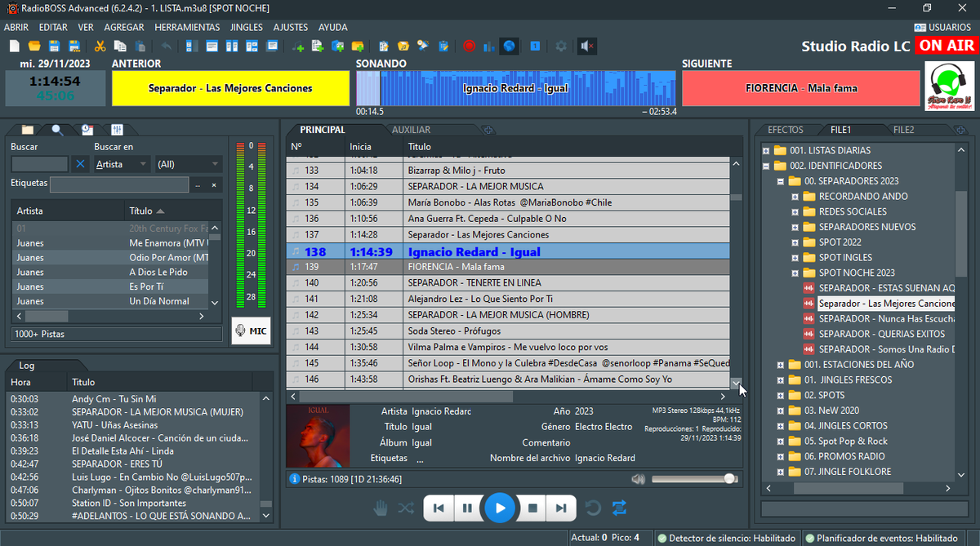Click the IGUAL album art thumbnail
980x546 pixels.
pos(318,436)
